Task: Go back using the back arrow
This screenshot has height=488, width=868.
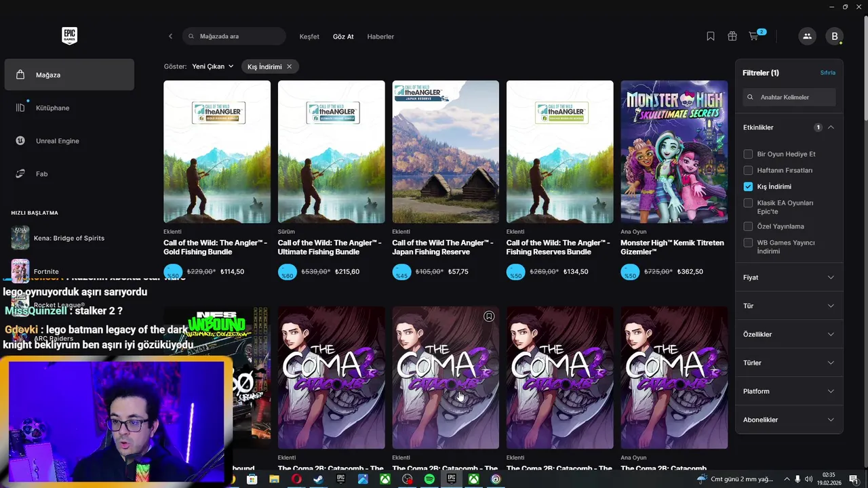Action: point(170,37)
